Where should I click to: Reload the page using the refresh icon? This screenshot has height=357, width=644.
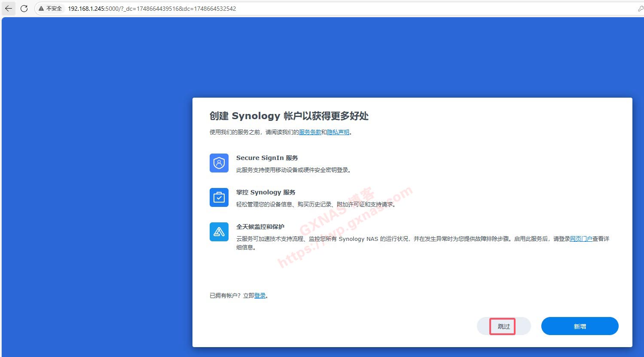pyautogui.click(x=24, y=9)
